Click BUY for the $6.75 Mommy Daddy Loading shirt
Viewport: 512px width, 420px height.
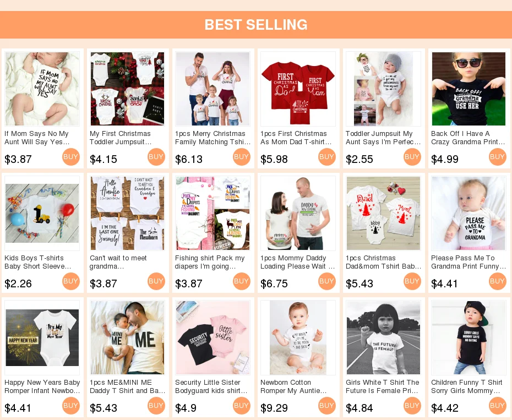327,281
